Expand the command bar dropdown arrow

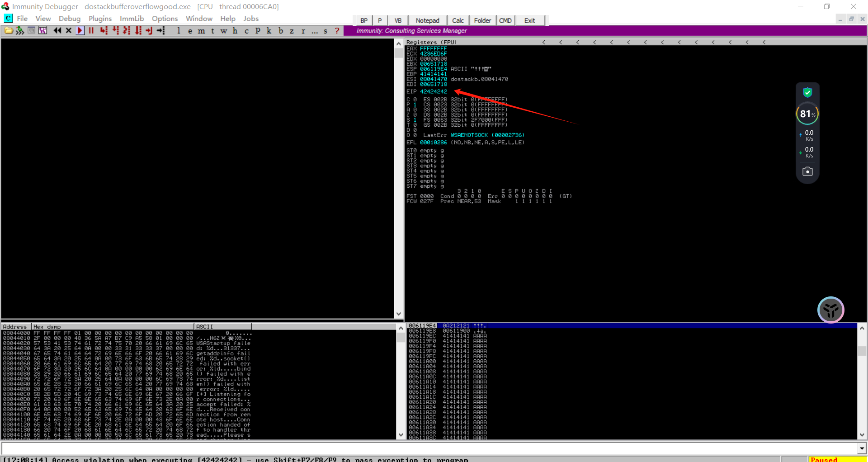(x=862, y=448)
